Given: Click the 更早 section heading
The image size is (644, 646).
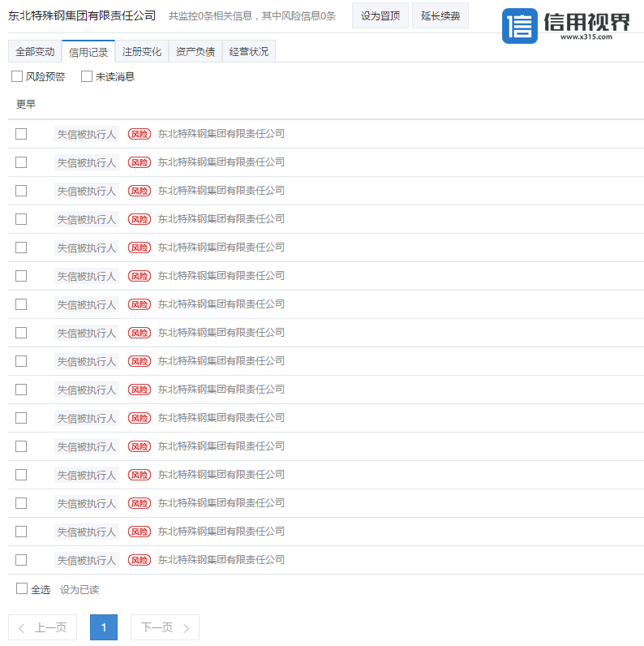Looking at the screenshot, I should [25, 104].
